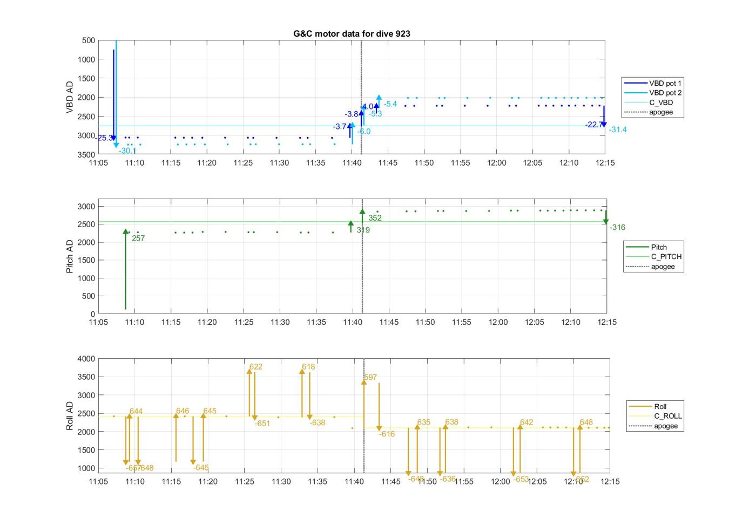Pick the '-616' roll data label
This screenshot has height=532, width=756.
point(387,434)
